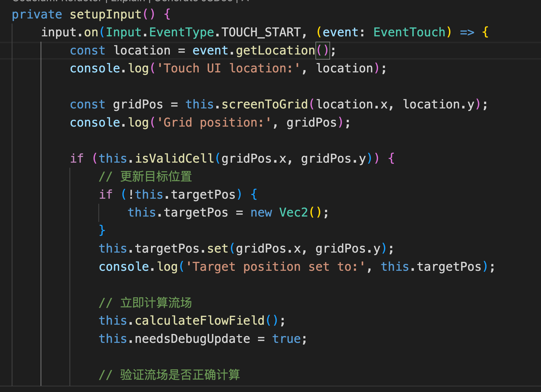Click the 'private' keyword
Screen dimensions: 541x392
pos(37,14)
